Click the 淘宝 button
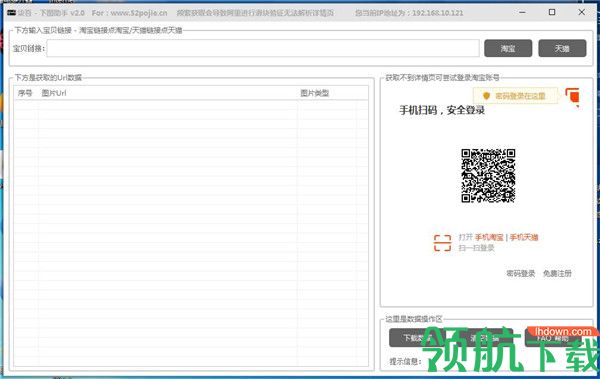The image size is (600, 379). click(x=508, y=49)
